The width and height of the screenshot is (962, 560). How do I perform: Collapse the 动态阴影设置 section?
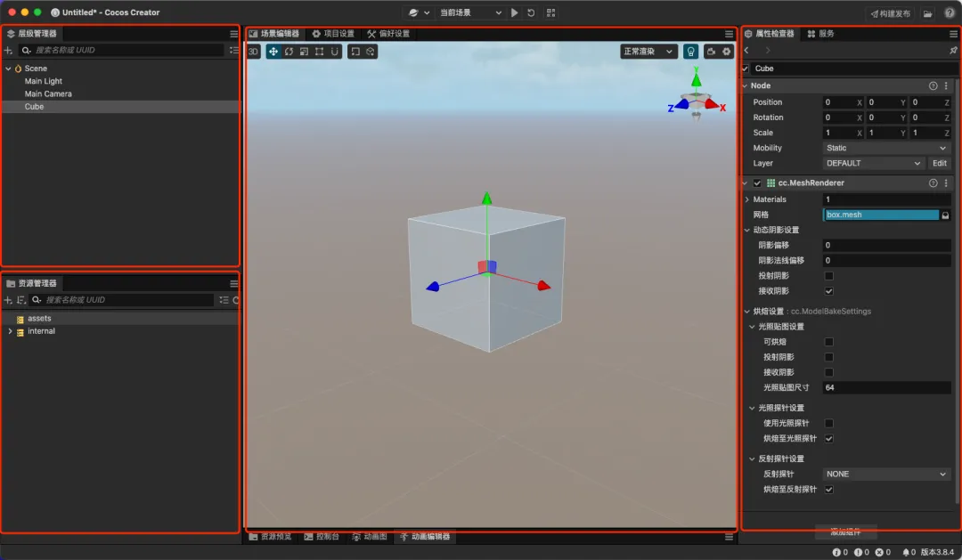pyautogui.click(x=746, y=230)
